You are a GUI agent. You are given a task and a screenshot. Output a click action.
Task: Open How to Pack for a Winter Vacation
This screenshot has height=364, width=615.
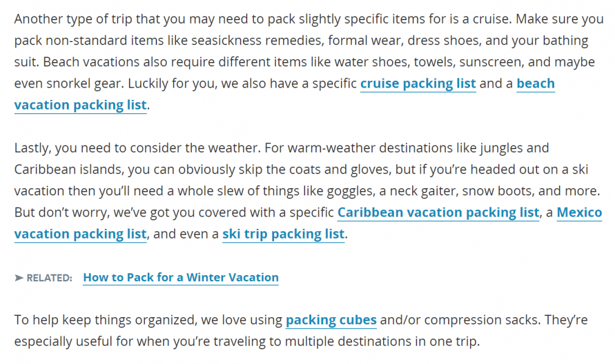pos(181,278)
